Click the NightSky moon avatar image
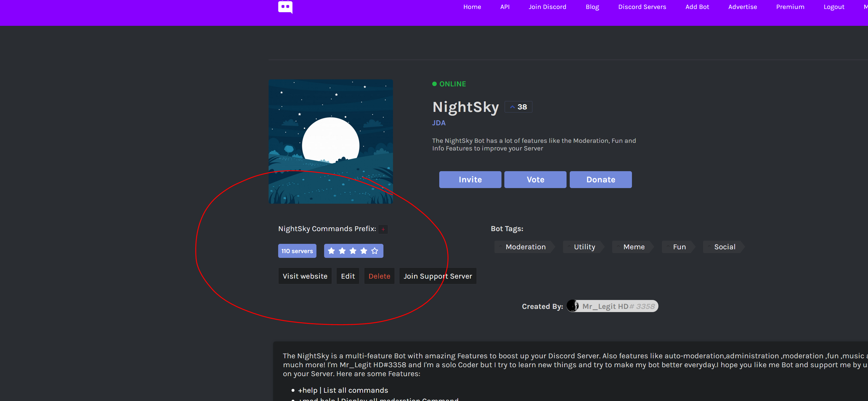Screen dimensions: 868x401 (x=330, y=142)
